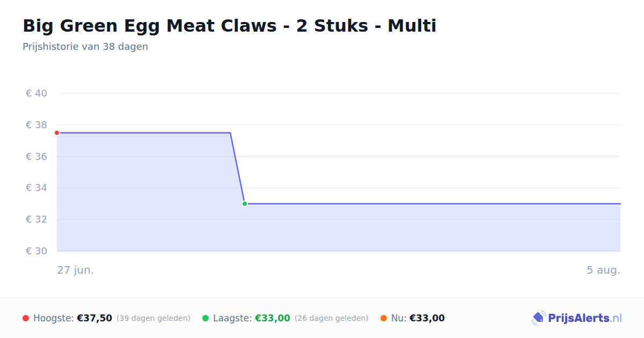Image resolution: width=644 pixels, height=338 pixels.
Task: Select the red highest price dot on chart
Action: 57,133
